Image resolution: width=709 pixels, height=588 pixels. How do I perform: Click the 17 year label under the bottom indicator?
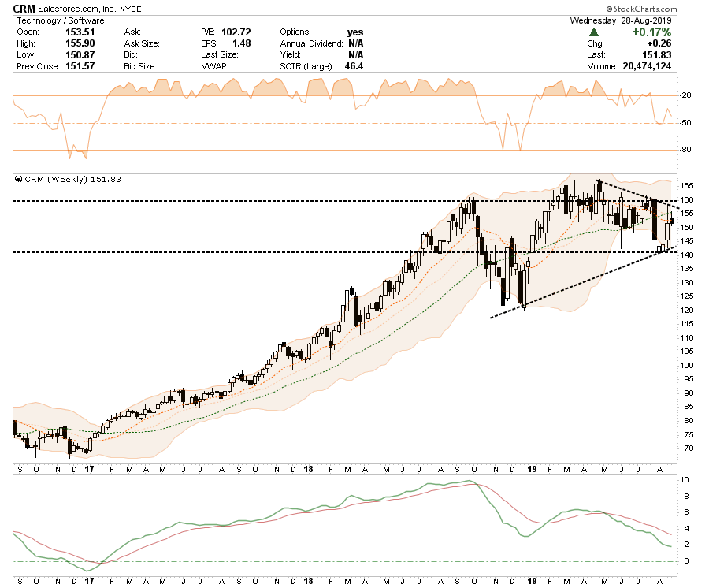click(x=89, y=581)
